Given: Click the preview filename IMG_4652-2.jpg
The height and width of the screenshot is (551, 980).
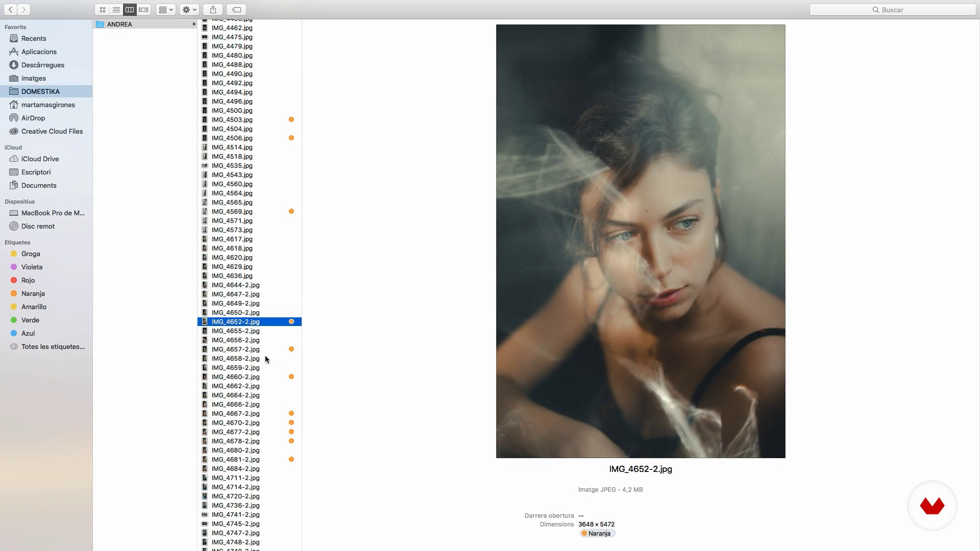Looking at the screenshot, I should coord(641,469).
